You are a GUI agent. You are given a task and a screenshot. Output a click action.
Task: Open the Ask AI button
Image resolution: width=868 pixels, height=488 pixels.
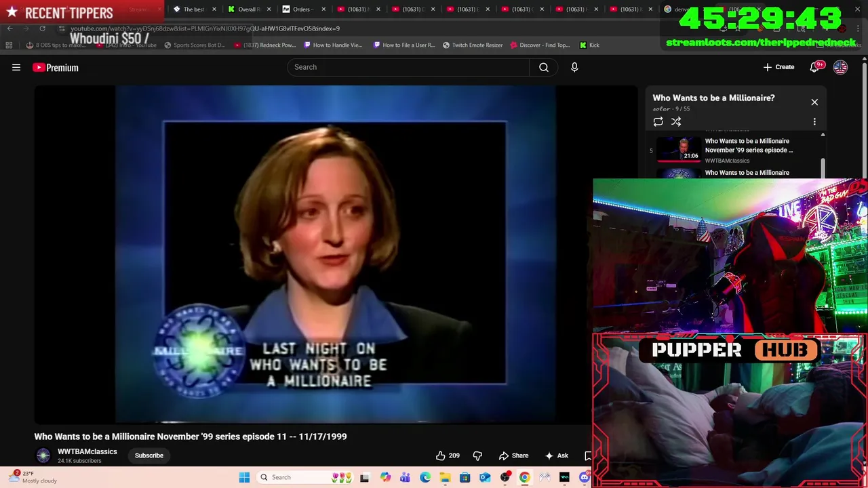click(556, 455)
